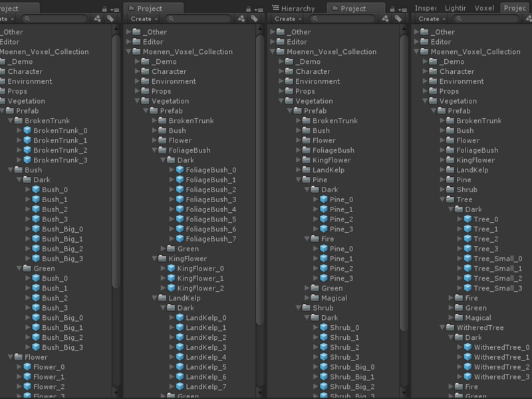Collapse the expanded Pine folder arrow

pos(298,180)
